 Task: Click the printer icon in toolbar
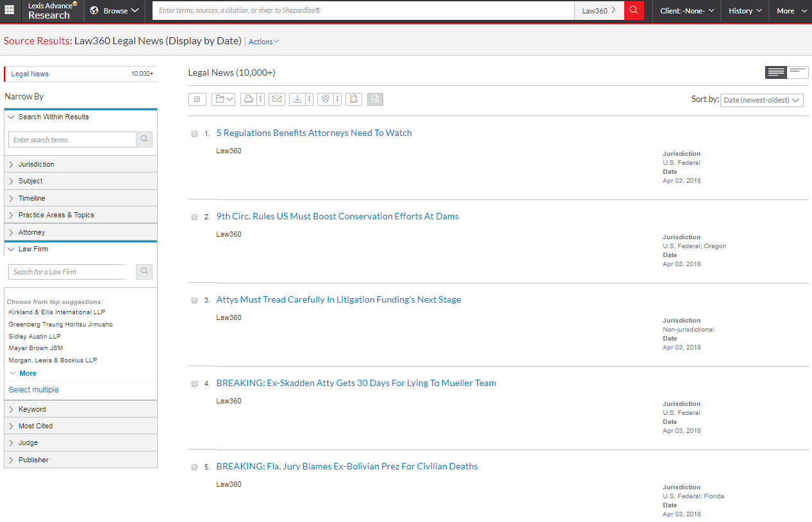click(249, 99)
